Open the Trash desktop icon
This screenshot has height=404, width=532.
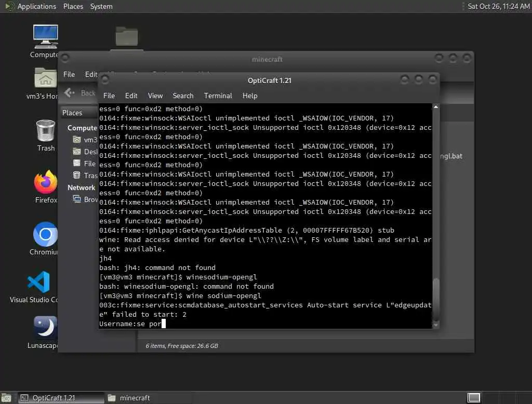pyautogui.click(x=46, y=130)
